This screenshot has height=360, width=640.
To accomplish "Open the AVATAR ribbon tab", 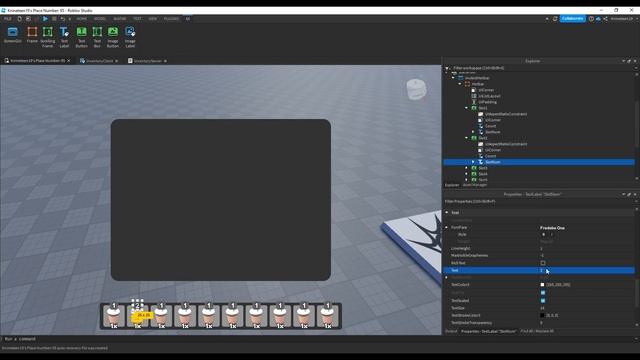I will tap(120, 19).
